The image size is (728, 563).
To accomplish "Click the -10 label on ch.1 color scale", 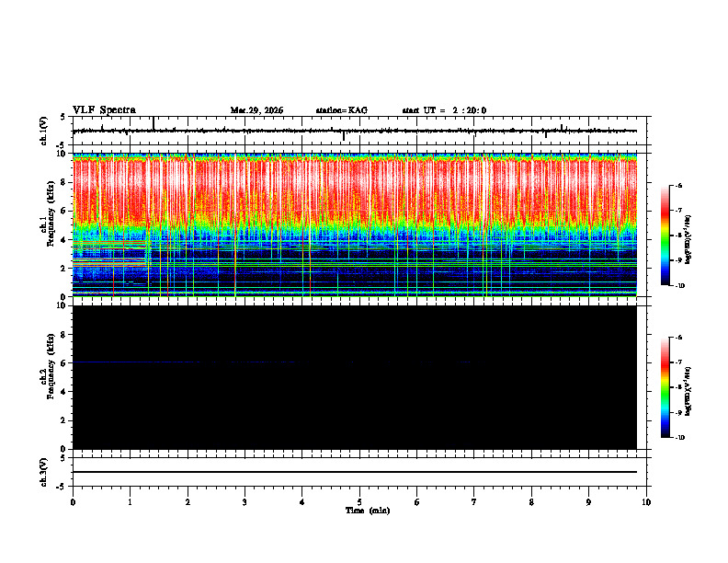I will pos(679,285).
